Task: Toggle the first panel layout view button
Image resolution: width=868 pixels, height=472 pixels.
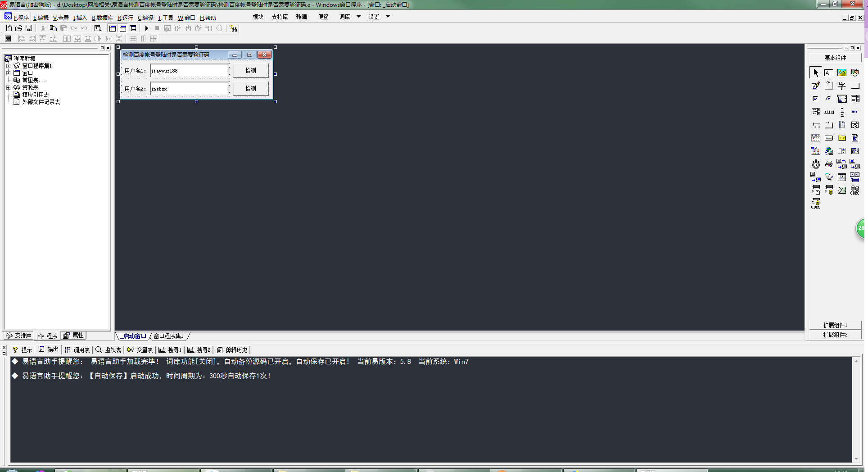Action: point(113,28)
